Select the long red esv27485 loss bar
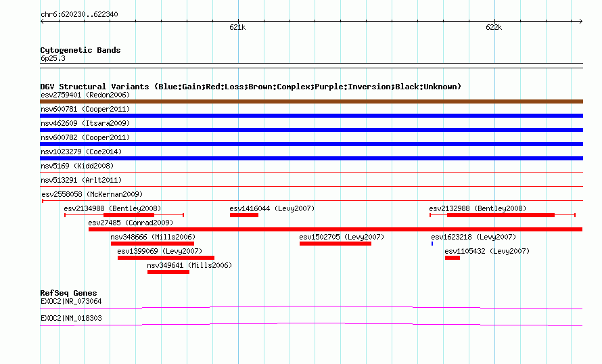The height and width of the screenshot is (364, 602). (x=335, y=229)
